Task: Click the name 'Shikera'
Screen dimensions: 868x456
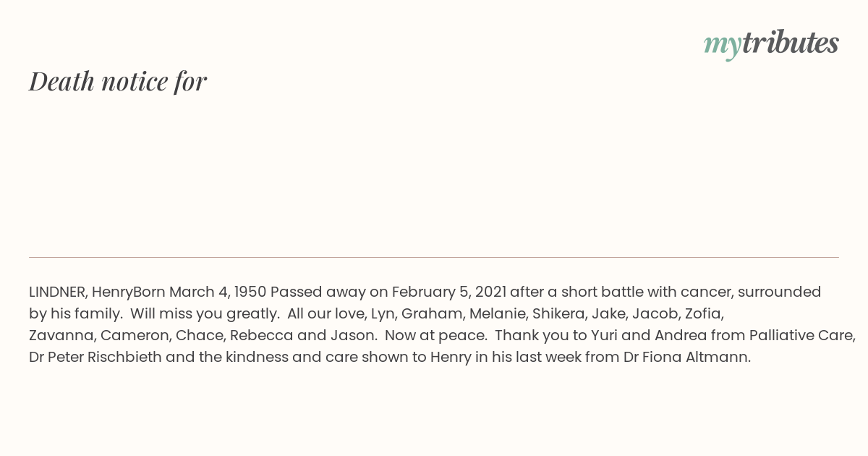Action: [x=558, y=314]
